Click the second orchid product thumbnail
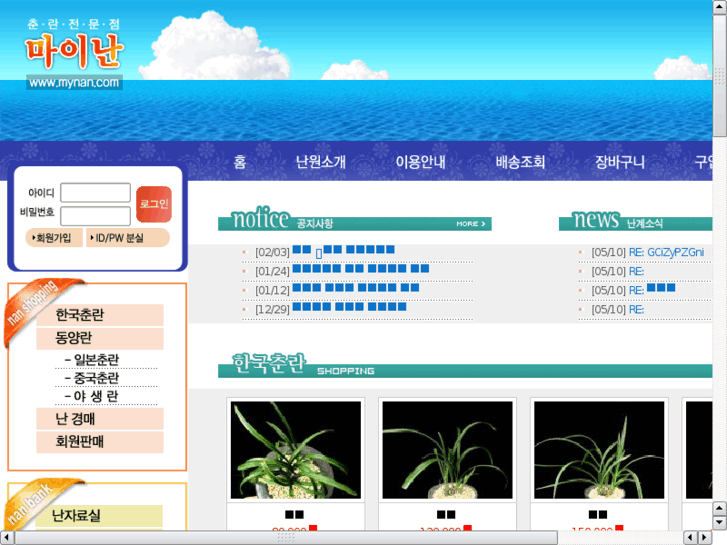This screenshot has height=545, width=727. pyautogui.click(x=447, y=450)
